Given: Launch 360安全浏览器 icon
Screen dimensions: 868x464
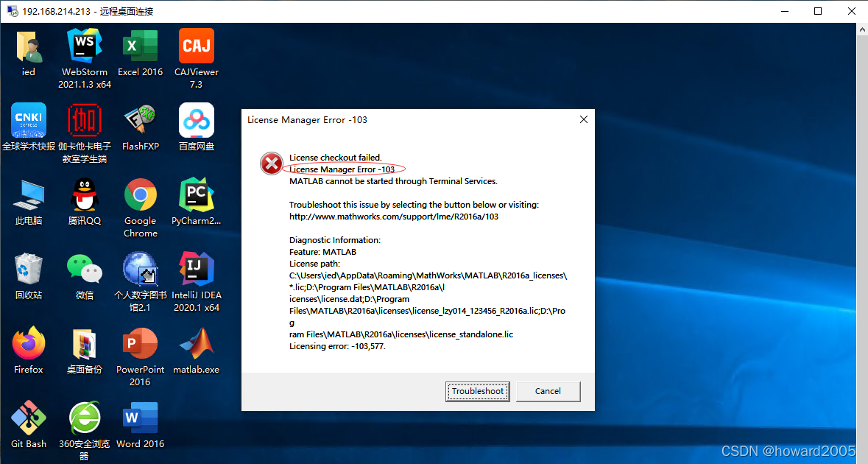Looking at the screenshot, I should tap(85, 418).
